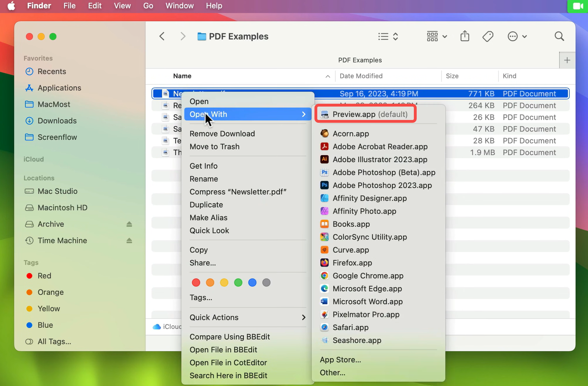Eject the Time Machine volume

point(129,241)
